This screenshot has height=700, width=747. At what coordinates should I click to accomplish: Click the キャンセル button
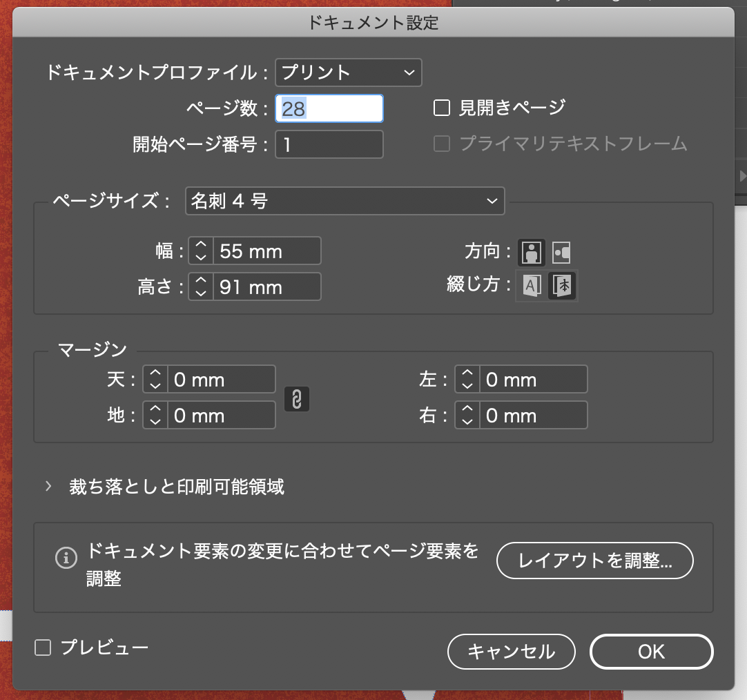tap(511, 652)
